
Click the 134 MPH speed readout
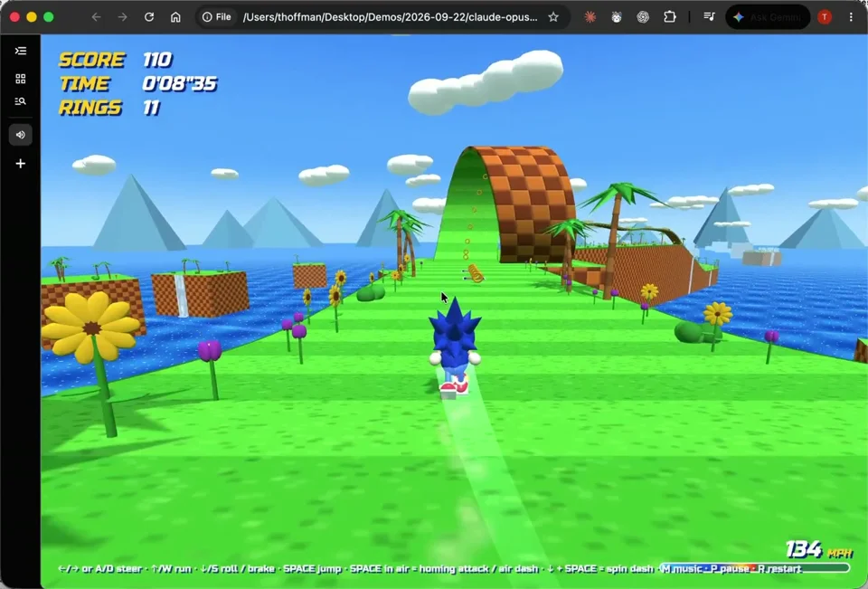(x=819, y=550)
